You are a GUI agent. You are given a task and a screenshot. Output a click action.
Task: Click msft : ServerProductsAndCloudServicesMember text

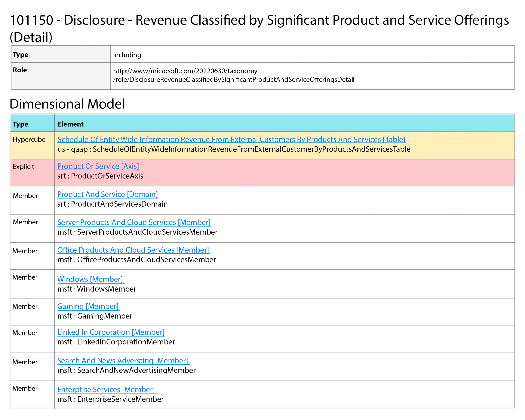(x=137, y=232)
